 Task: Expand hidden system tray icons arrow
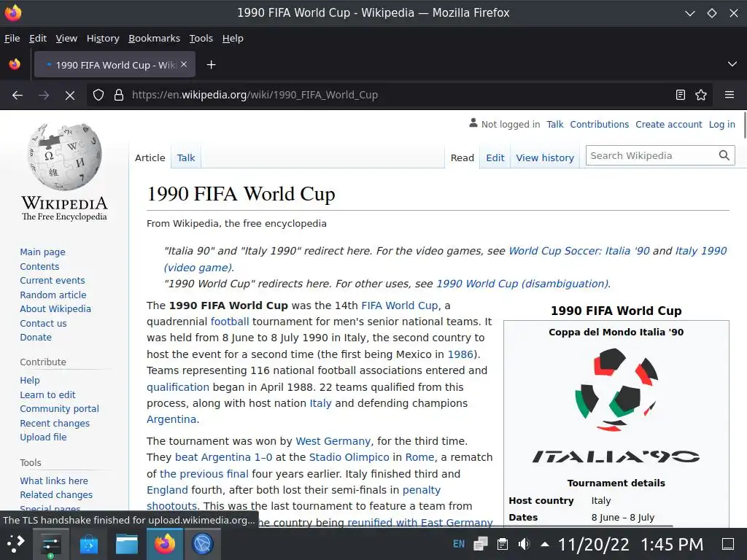click(545, 544)
